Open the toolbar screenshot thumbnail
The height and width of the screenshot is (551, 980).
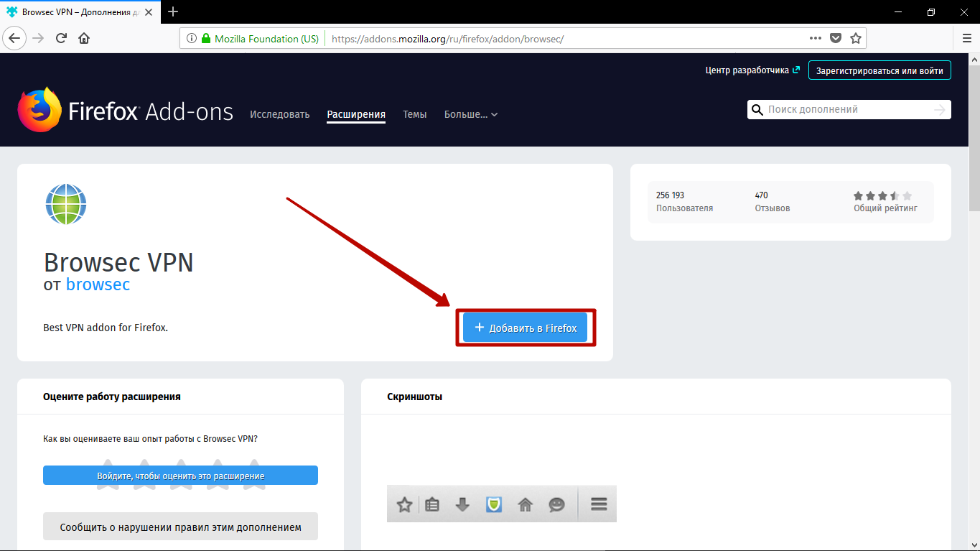(502, 504)
